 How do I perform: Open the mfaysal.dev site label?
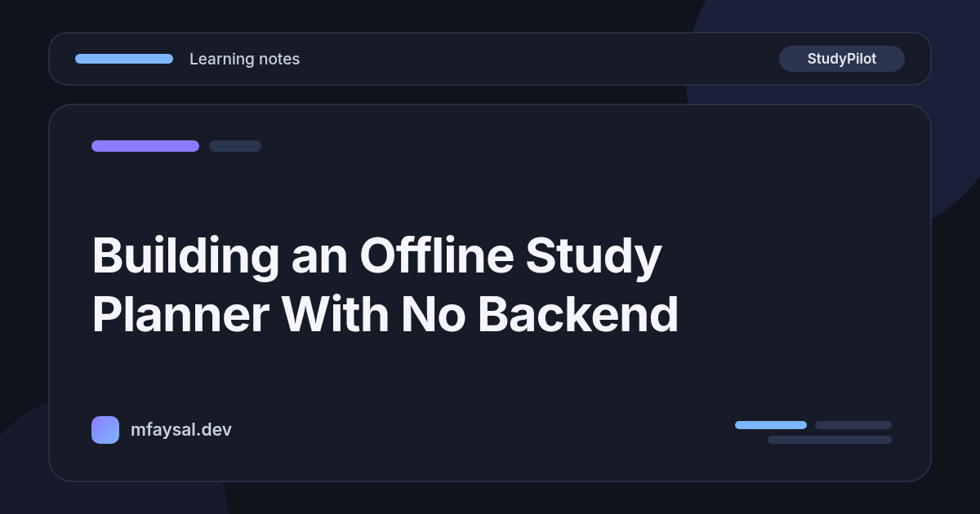pos(181,430)
